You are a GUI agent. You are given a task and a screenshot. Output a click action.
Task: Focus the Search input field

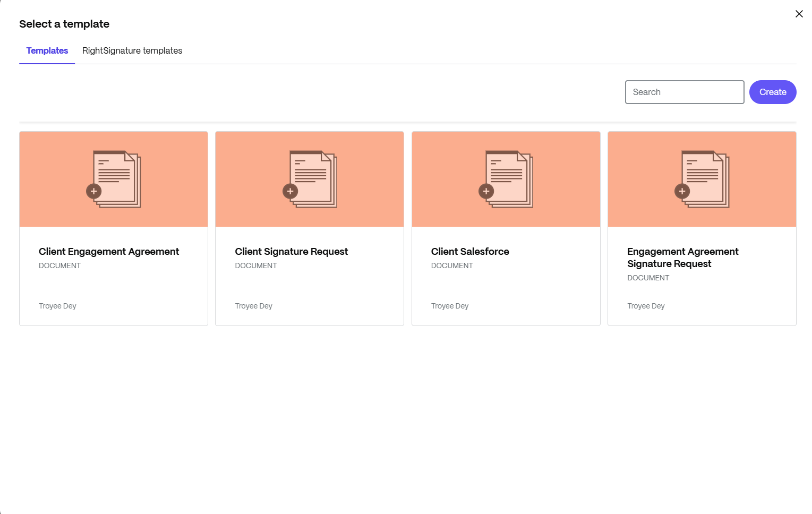pyautogui.click(x=684, y=92)
